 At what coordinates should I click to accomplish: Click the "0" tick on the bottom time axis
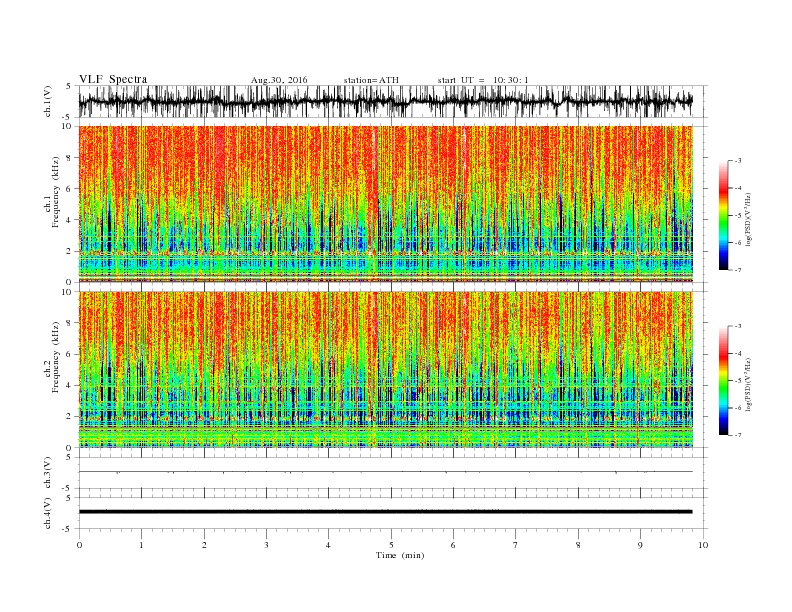(79, 545)
